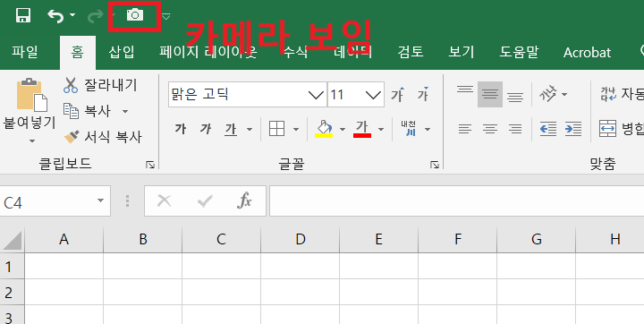Toggle bold 가 formatting
644x324 pixels.
pyautogui.click(x=181, y=129)
